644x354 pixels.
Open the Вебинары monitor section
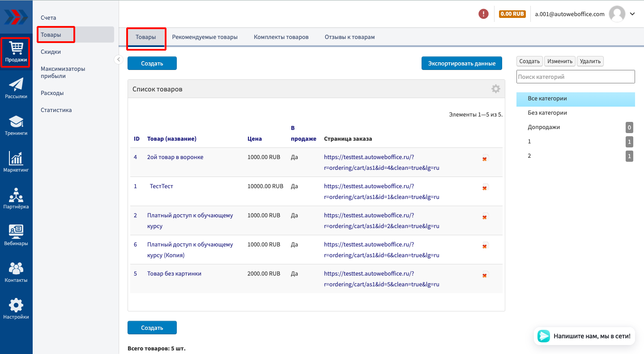click(16, 236)
